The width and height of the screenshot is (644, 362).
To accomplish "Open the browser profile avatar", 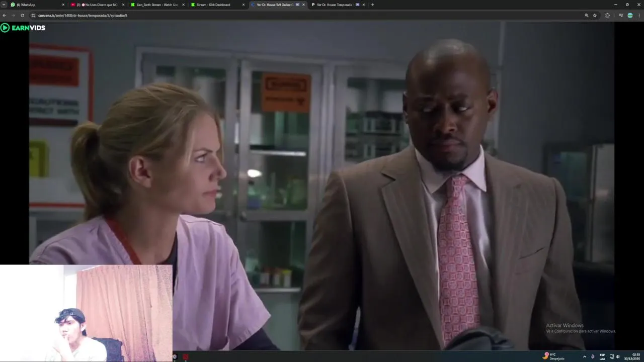I will (630, 16).
